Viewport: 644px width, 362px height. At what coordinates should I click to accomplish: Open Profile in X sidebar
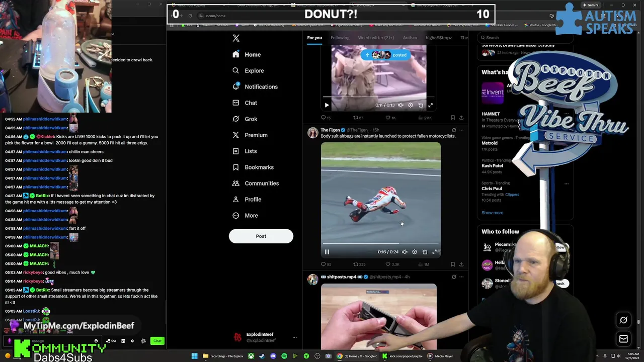coord(247,199)
